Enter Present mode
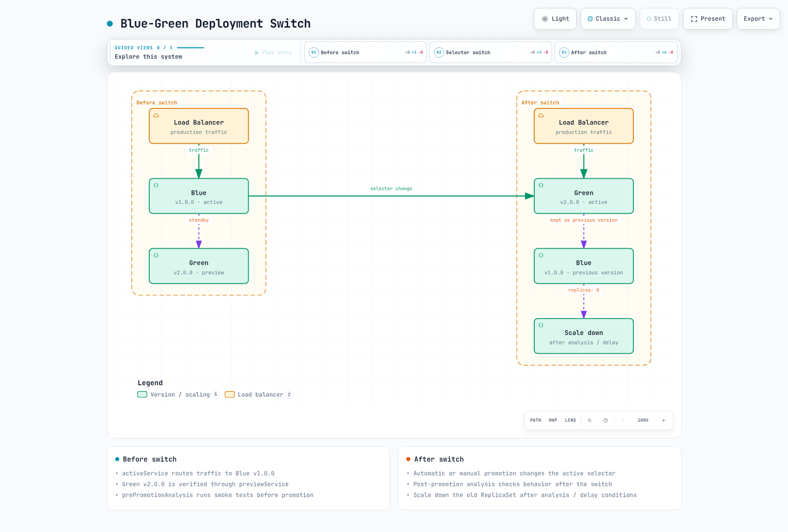The height and width of the screenshot is (532, 788). pyautogui.click(x=708, y=19)
